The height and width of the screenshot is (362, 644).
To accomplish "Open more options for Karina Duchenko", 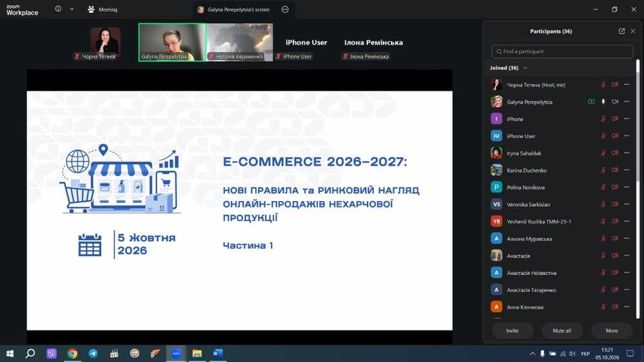I will (627, 170).
